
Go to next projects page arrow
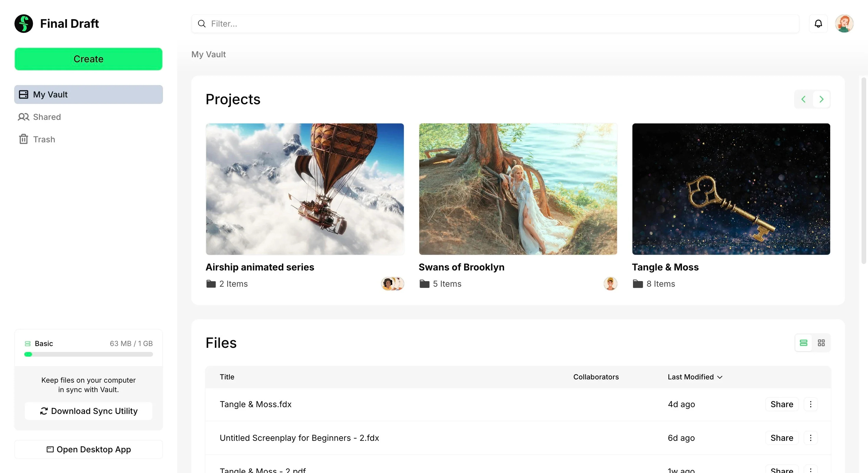(x=821, y=99)
